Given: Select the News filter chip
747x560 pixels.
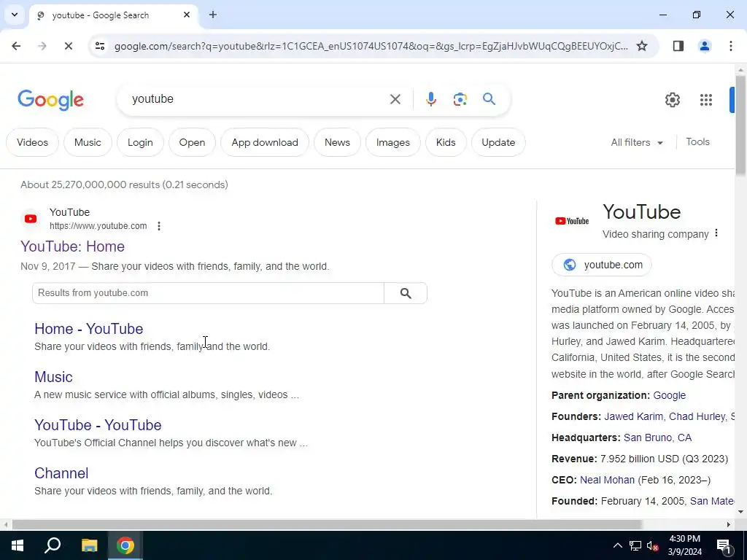Looking at the screenshot, I should coord(337,142).
